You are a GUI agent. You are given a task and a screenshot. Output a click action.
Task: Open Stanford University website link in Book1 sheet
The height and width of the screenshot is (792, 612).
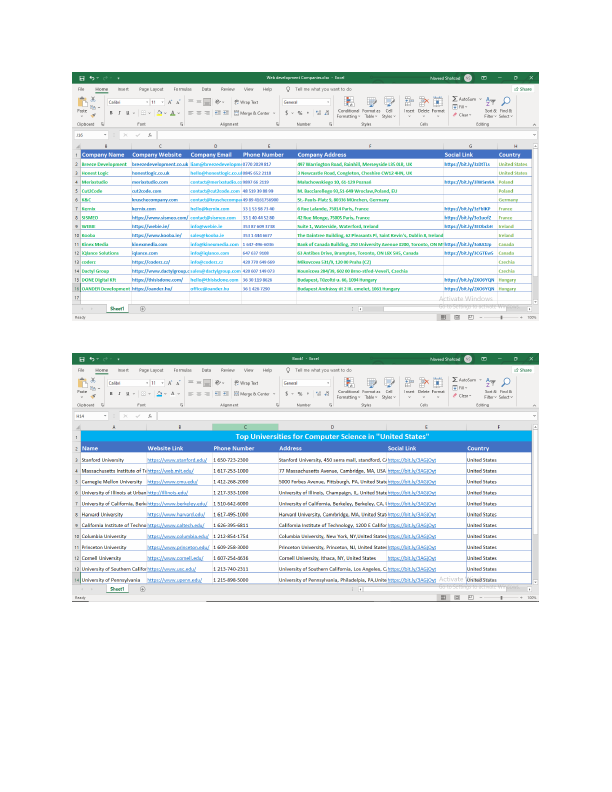[x=177, y=460]
